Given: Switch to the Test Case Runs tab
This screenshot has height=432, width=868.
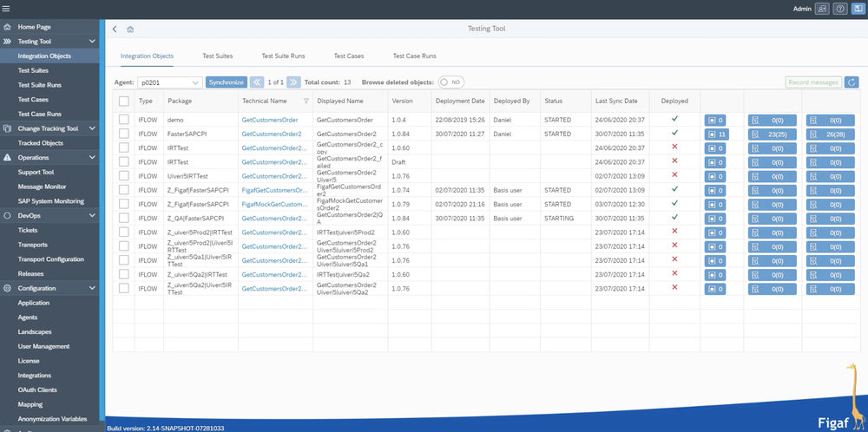Looking at the screenshot, I should coord(415,56).
